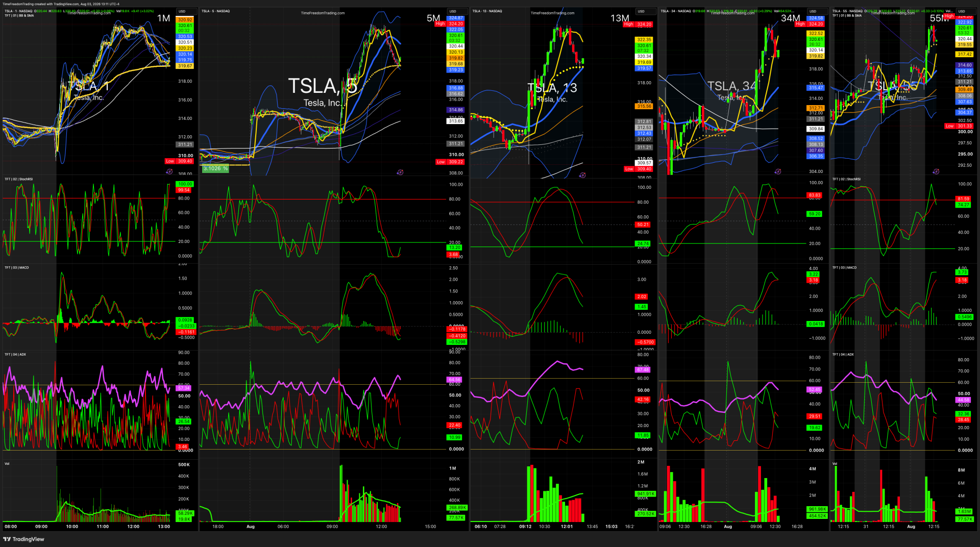
Task: Select the 'Vol' legend in the 55M chart
Action: coord(835,463)
